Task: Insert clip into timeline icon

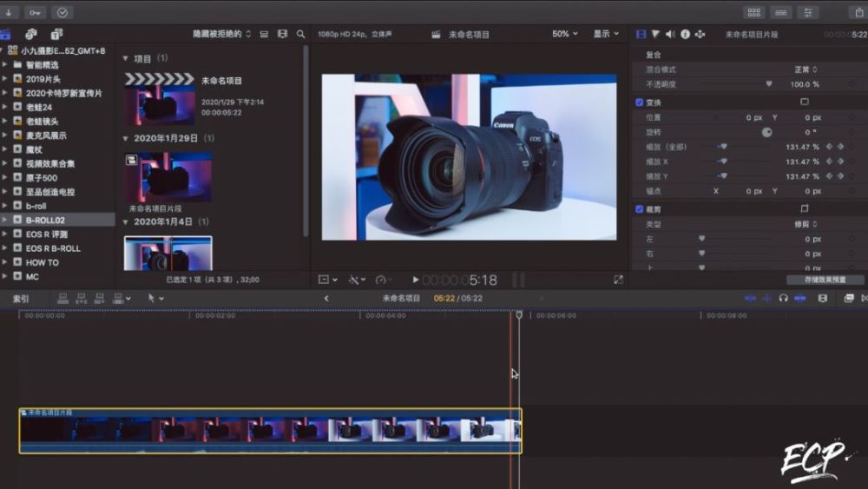Action: pos(82,299)
